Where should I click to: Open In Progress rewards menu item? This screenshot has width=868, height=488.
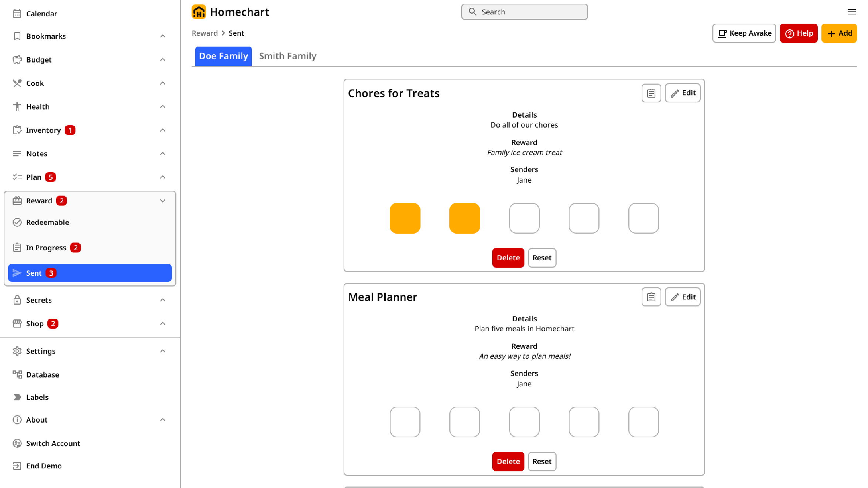pyautogui.click(x=46, y=248)
